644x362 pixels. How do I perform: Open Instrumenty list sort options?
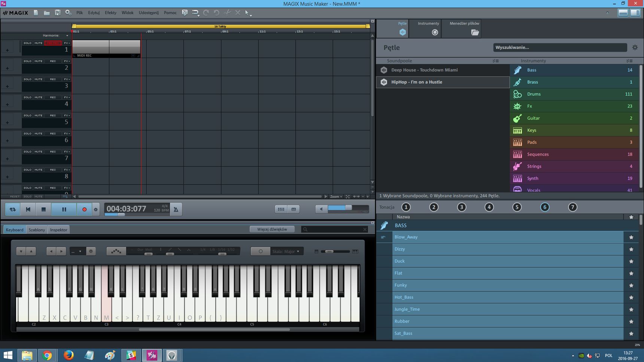coord(629,61)
